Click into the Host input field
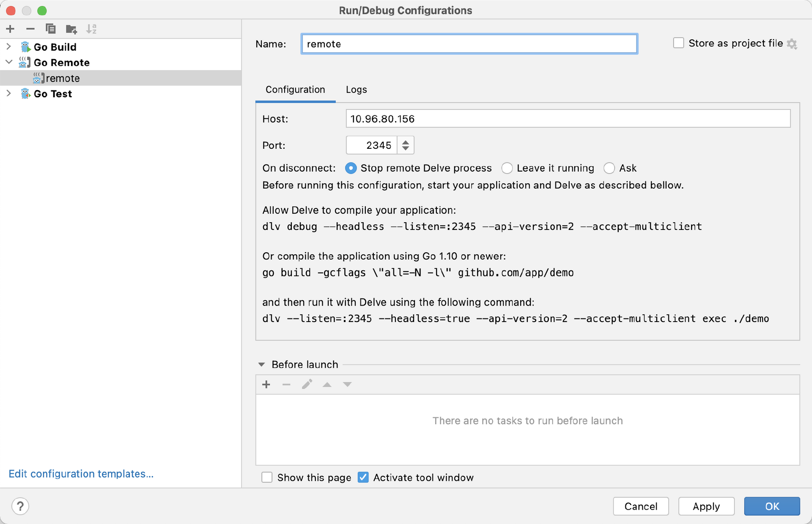812x524 pixels. pyautogui.click(x=568, y=119)
